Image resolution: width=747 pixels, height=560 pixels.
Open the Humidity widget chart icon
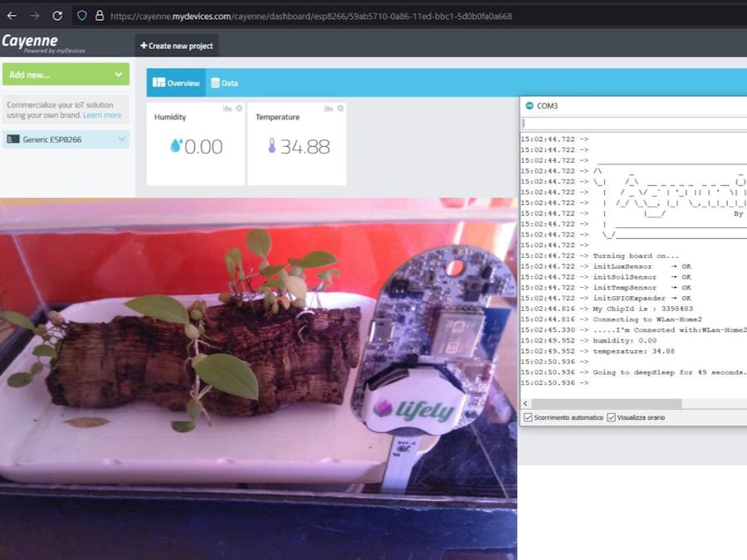pos(227,109)
